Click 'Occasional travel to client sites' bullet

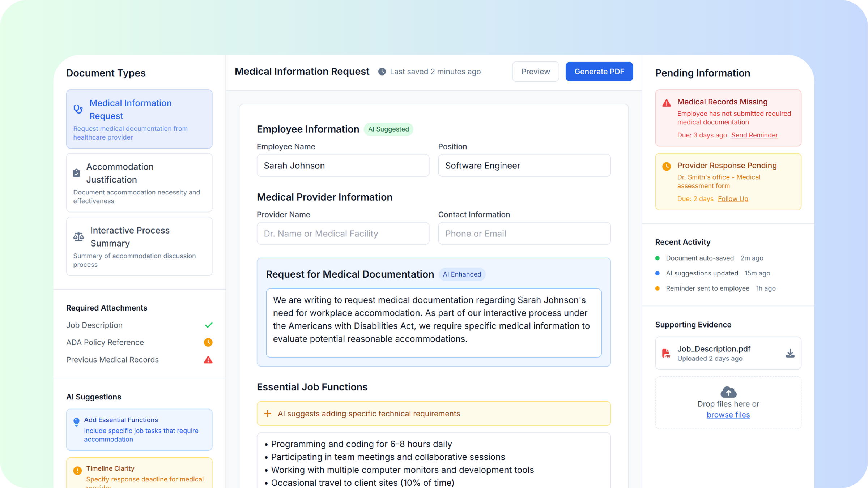coord(359,483)
